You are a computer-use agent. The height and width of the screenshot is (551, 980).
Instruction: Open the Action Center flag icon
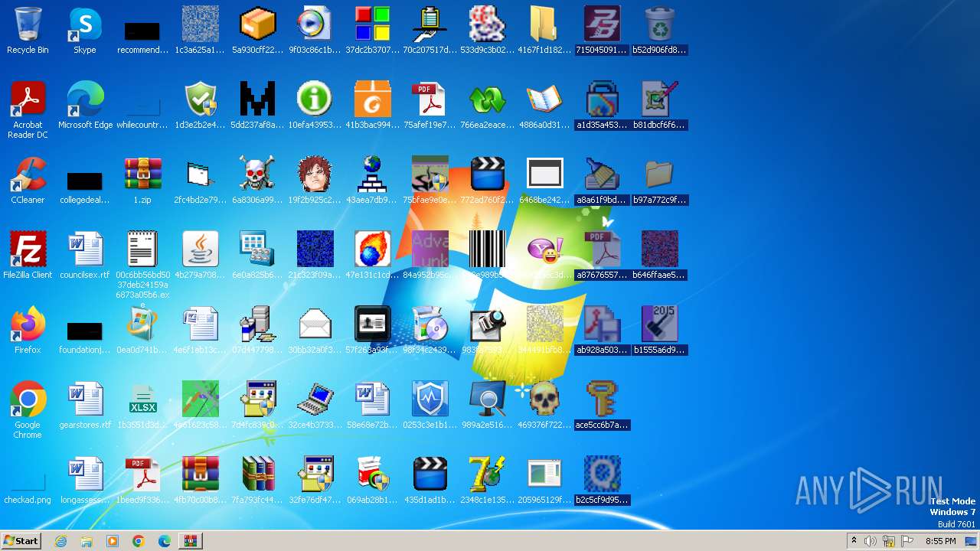click(907, 541)
